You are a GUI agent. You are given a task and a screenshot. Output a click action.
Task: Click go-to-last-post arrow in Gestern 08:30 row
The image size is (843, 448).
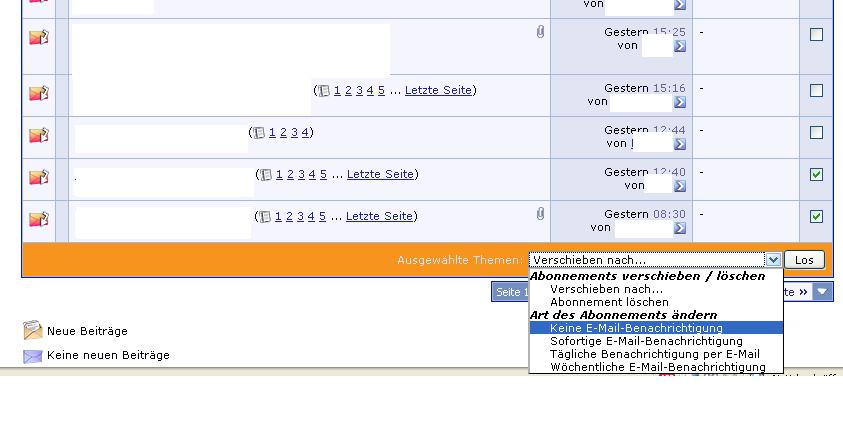680,228
